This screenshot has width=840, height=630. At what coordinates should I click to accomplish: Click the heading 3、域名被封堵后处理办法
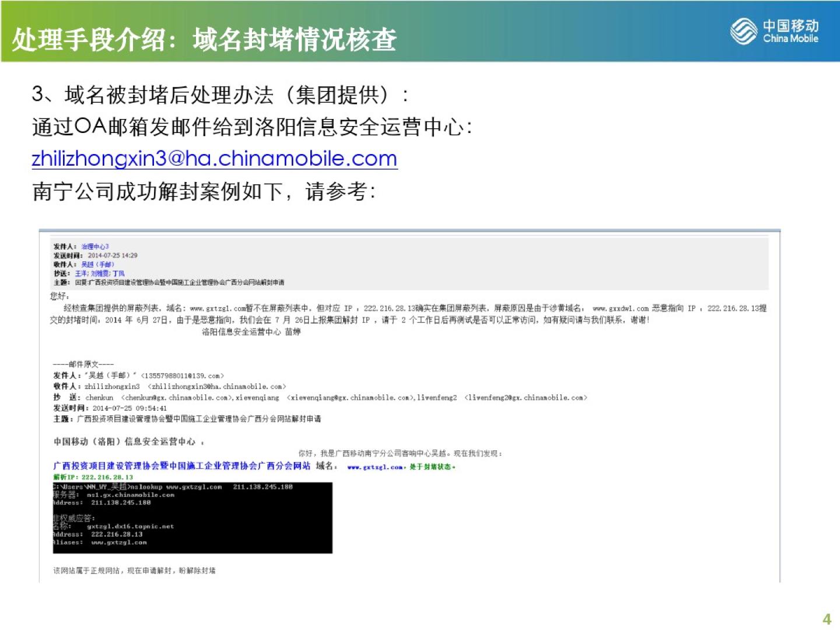point(219,94)
